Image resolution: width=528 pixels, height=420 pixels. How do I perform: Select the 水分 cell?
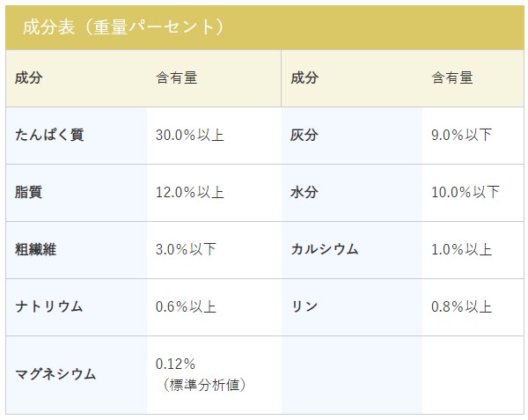click(304, 192)
